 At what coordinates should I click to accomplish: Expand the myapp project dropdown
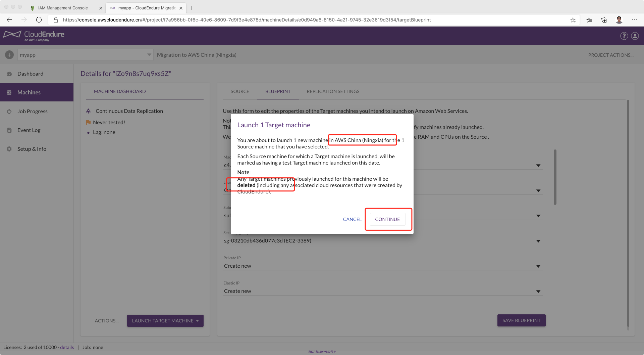pyautogui.click(x=149, y=55)
